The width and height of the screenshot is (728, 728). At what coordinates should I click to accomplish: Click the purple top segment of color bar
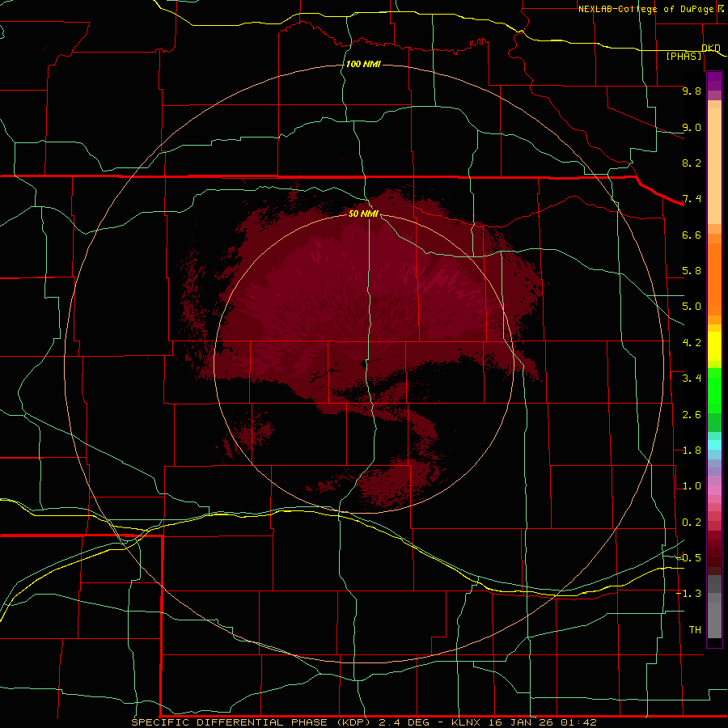pyautogui.click(x=714, y=81)
